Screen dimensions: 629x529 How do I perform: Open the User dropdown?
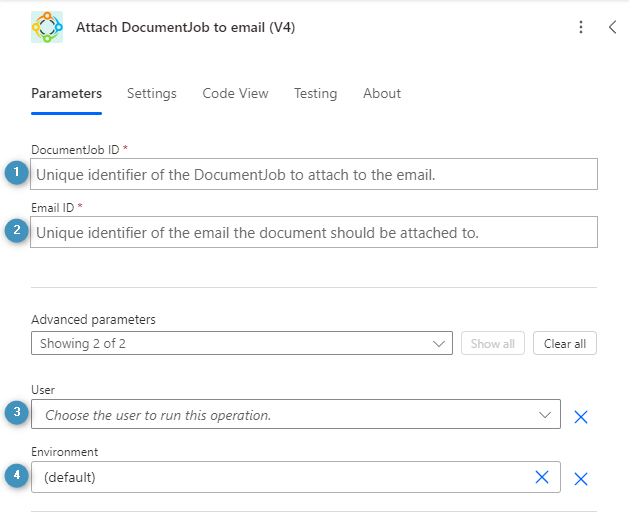tap(296, 414)
